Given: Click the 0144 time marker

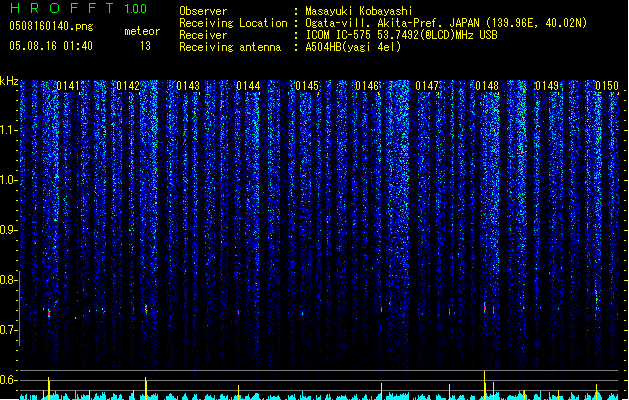Looking at the screenshot, I should tap(248, 86).
